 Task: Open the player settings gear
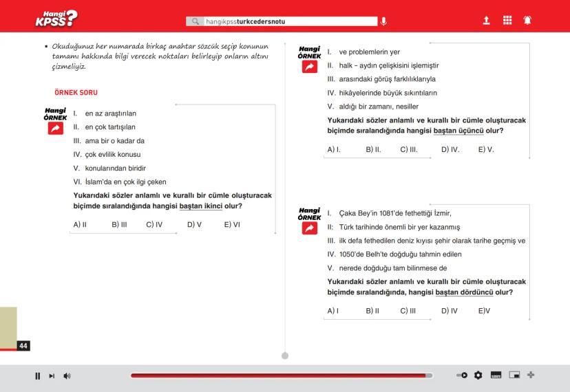coord(477,375)
